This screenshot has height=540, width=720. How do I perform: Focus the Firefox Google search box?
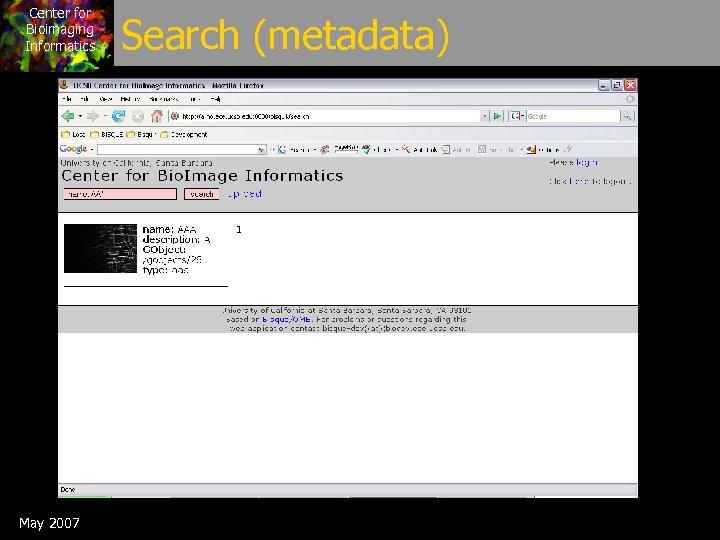point(573,116)
